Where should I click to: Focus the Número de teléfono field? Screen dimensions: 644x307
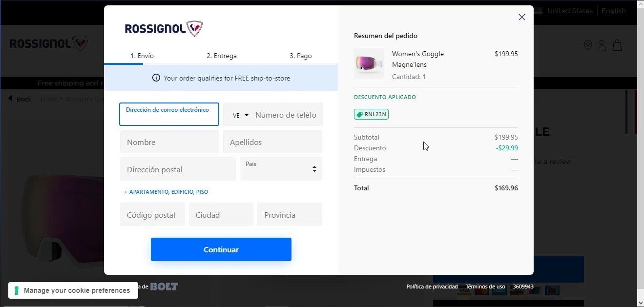[287, 115]
